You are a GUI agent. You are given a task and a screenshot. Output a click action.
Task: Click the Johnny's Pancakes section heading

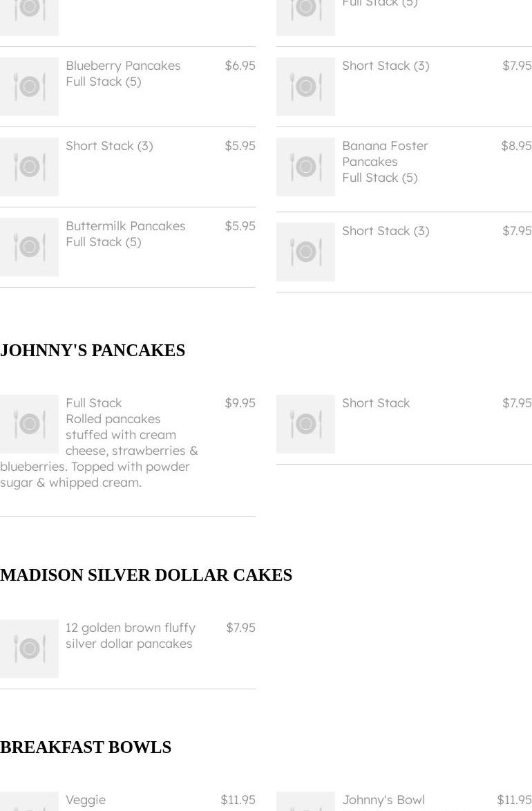pyautogui.click(x=93, y=351)
